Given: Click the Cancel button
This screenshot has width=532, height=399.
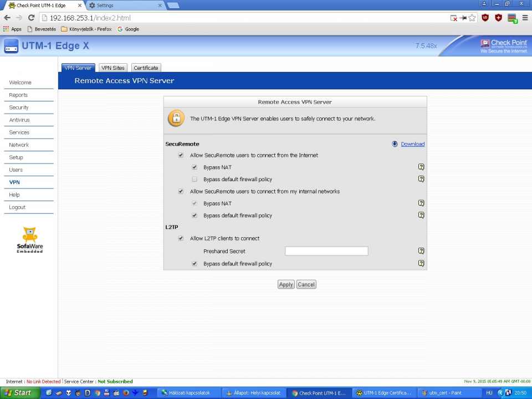Looking at the screenshot, I should coord(306,284).
